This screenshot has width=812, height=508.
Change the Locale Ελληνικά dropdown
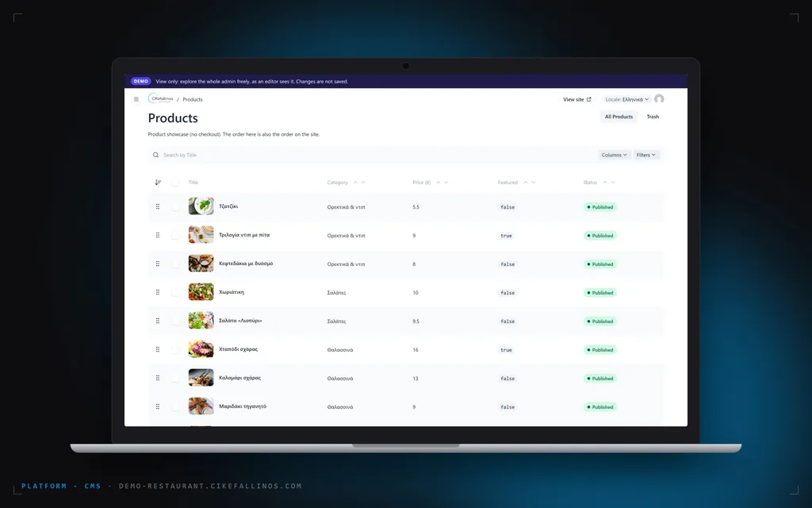[627, 99]
